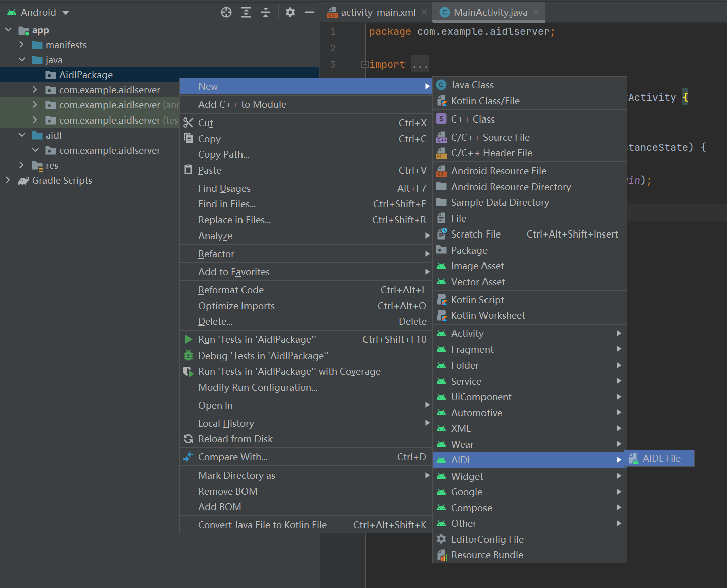The image size is (727, 588).
Task: Open the Local History submenu
Action: click(x=306, y=423)
